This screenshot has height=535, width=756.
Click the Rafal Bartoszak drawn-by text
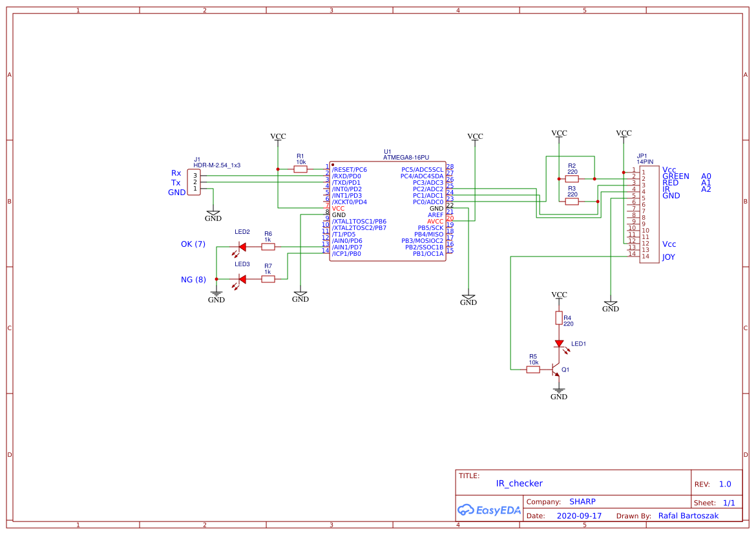pyautogui.click(x=688, y=516)
